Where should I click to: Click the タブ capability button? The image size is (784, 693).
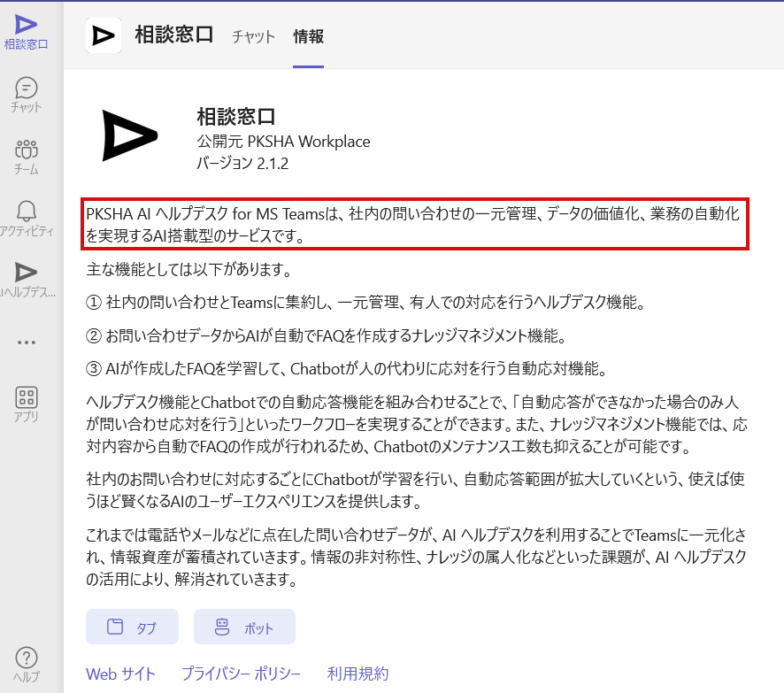(x=132, y=627)
